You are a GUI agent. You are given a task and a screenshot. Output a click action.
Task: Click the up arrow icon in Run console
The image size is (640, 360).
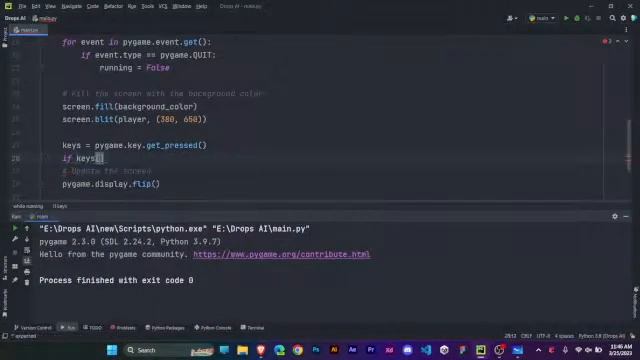(27, 229)
